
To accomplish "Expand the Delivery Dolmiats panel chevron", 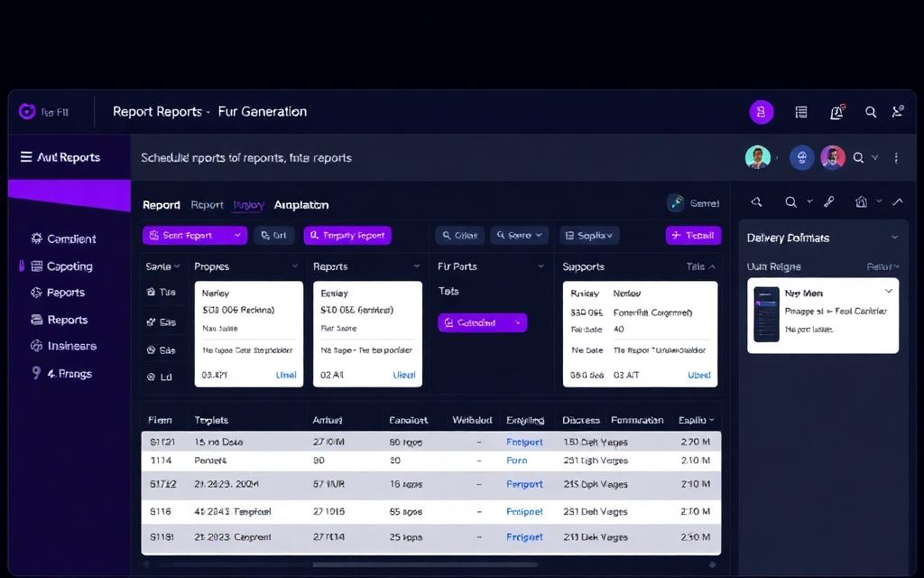I will point(894,238).
